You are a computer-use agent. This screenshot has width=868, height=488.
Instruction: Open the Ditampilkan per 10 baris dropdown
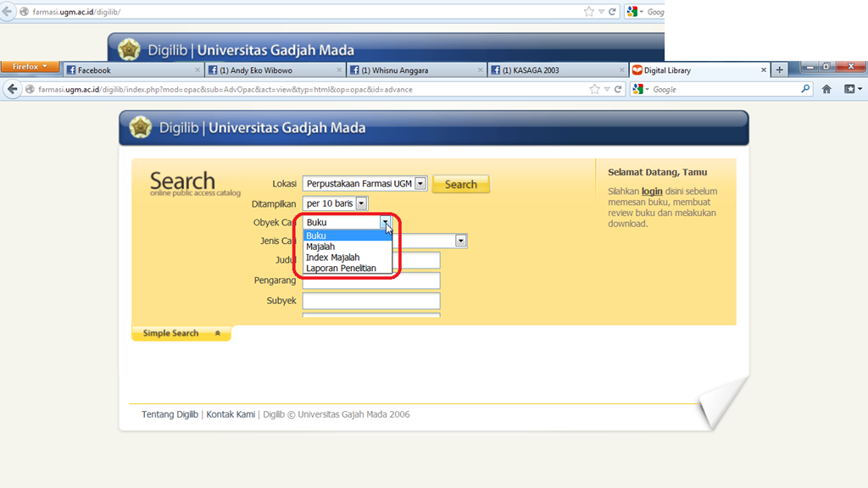click(335, 203)
